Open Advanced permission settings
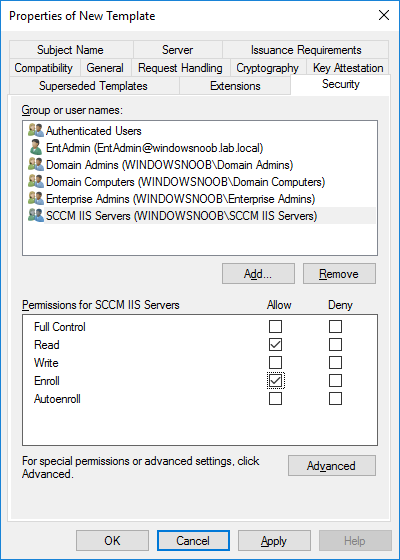 [332, 466]
